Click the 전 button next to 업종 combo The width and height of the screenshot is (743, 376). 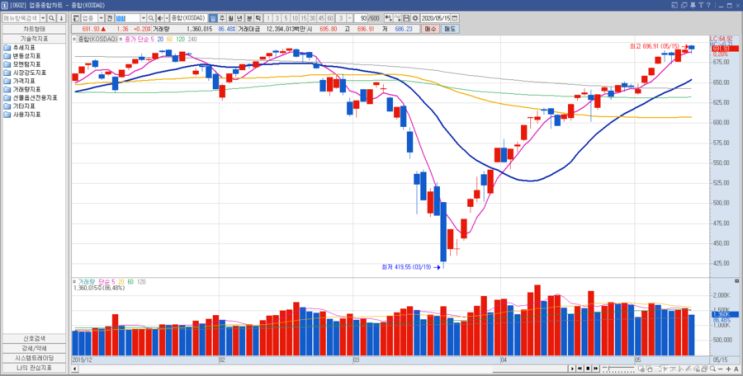109,18
